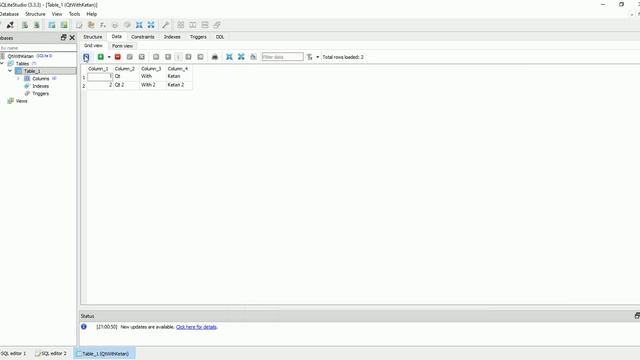Click the Commit changes icon in data toolbar
640x360 pixels.
129,57
